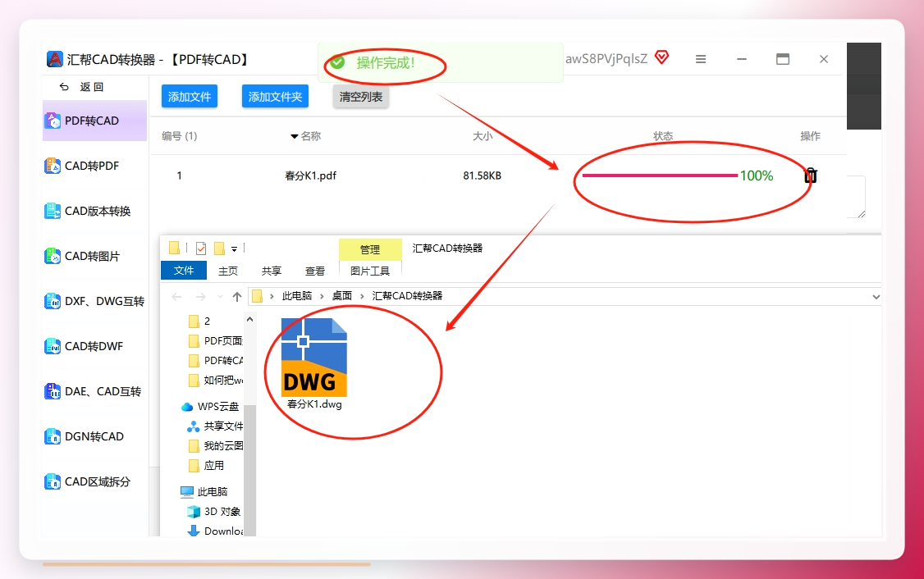
Task: Open Explorer quick access toolbar dropdown
Action: point(234,249)
